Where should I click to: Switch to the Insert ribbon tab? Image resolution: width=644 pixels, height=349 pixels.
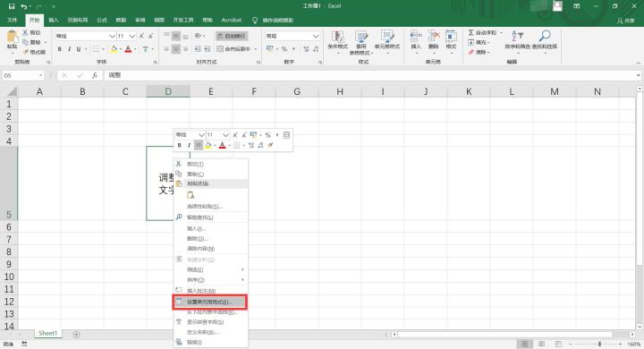pyautogui.click(x=54, y=21)
